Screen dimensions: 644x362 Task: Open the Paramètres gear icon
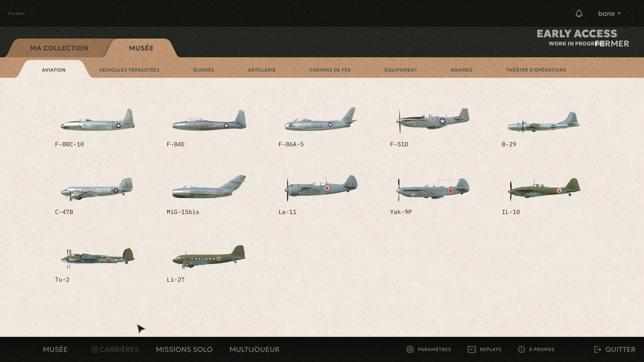pyautogui.click(x=410, y=349)
